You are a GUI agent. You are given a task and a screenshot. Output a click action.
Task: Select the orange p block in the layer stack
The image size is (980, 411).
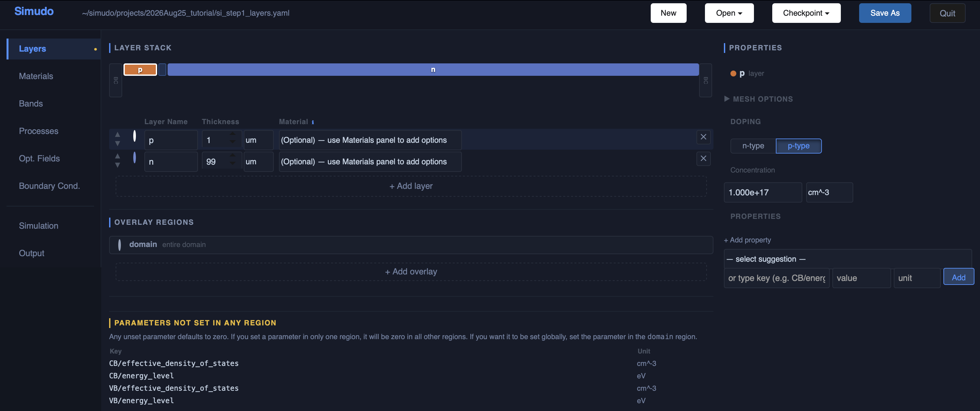(x=140, y=70)
